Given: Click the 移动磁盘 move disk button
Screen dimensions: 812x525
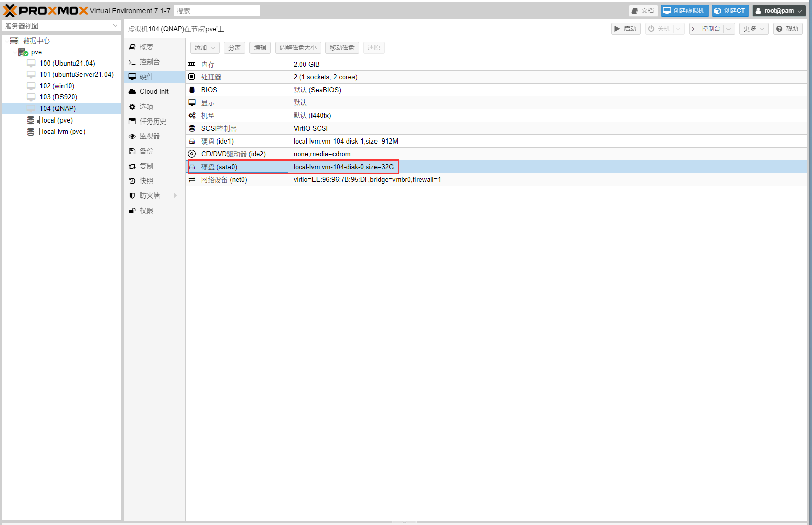Looking at the screenshot, I should click(x=342, y=48).
